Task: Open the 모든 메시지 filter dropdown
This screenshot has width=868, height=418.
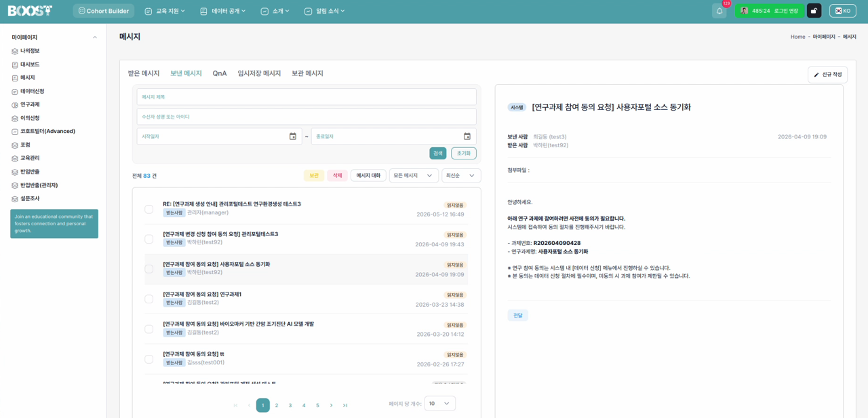Action: coord(414,176)
